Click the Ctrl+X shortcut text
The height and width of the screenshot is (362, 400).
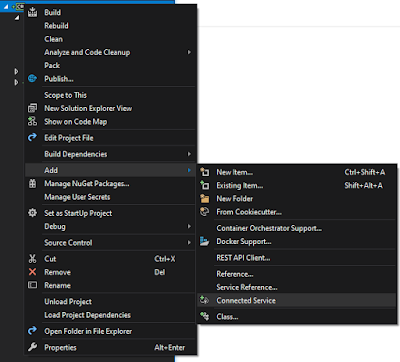[x=165, y=259]
